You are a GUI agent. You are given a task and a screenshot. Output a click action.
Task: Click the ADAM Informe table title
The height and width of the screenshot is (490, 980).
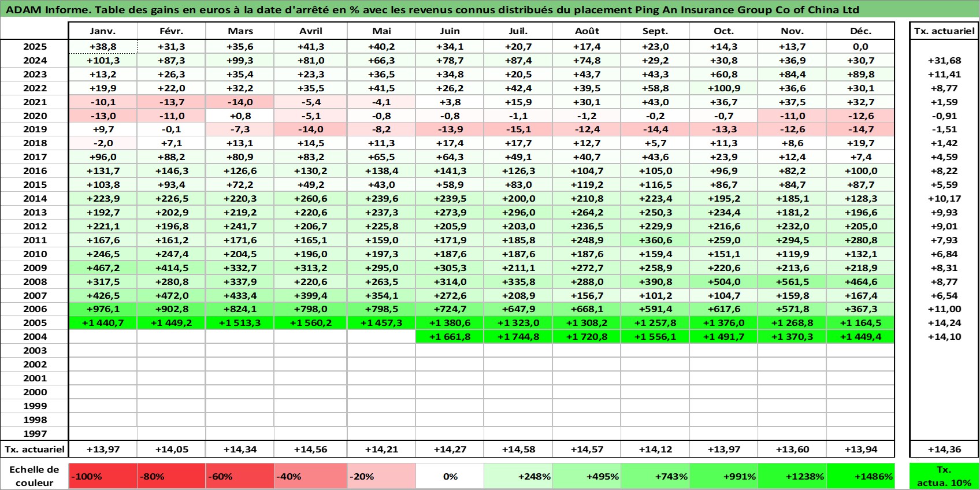coord(432,10)
